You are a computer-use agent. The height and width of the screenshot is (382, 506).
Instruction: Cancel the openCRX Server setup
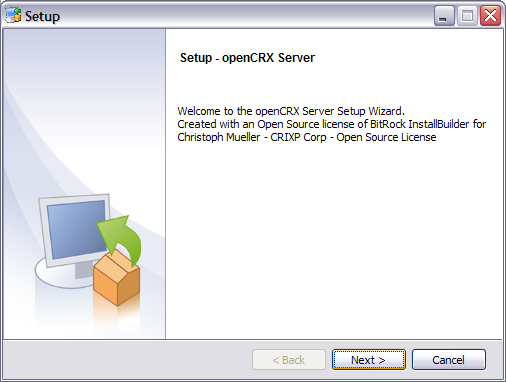pyautogui.click(x=449, y=360)
